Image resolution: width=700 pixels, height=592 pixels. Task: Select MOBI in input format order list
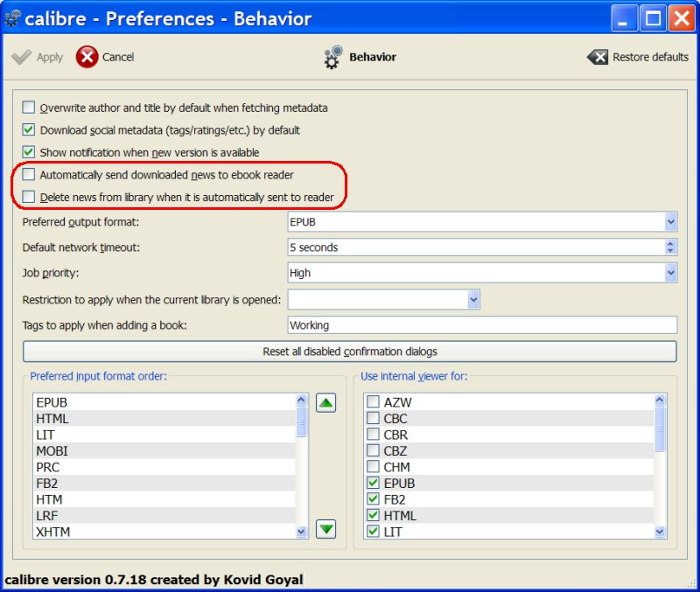164,451
